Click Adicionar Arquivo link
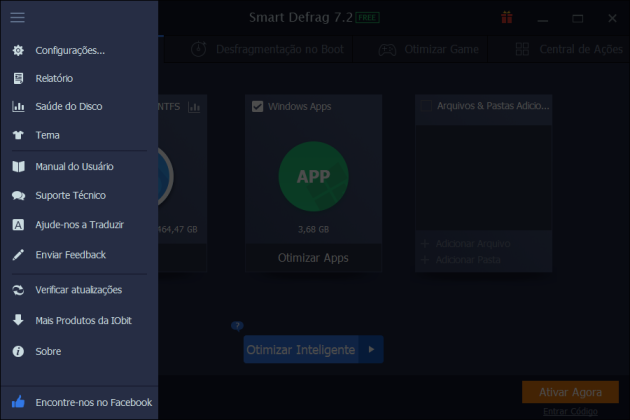Screen dimensions: 630x420 pos(473,244)
